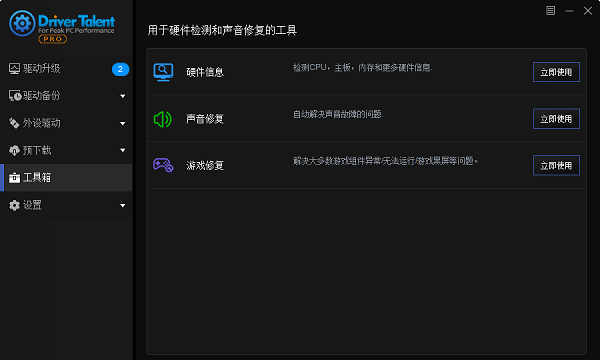
Task: Click the 检测CPU hardware description text
Action: [363, 68]
